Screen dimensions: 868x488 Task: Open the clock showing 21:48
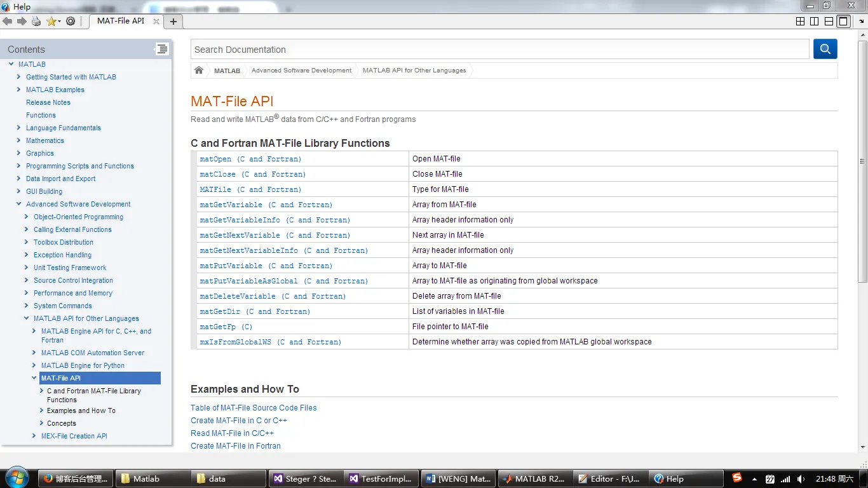834,479
